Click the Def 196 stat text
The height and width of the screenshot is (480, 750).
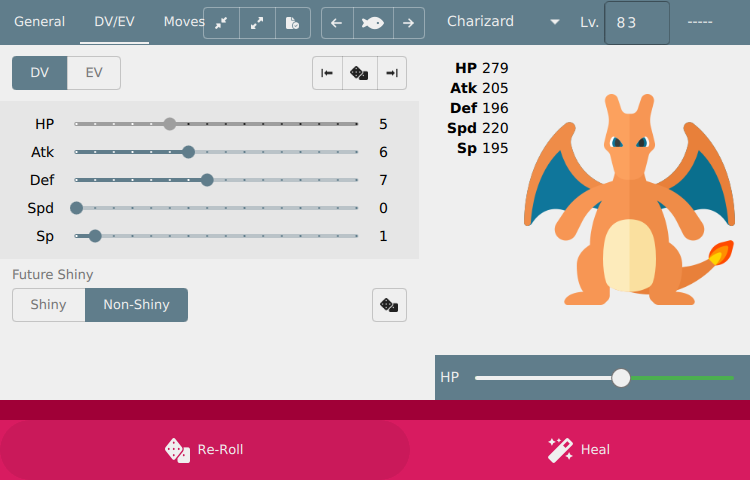479,109
